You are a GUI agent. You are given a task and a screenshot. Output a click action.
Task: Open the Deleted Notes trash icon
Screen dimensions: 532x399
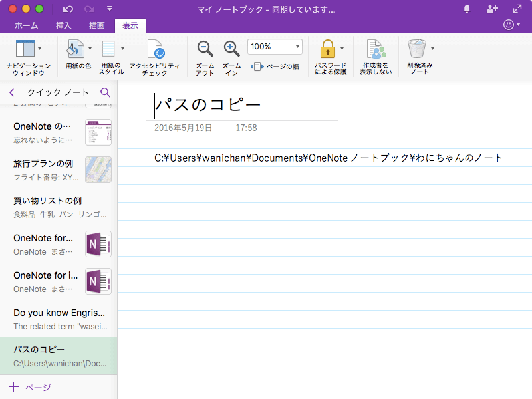pyautogui.click(x=417, y=49)
